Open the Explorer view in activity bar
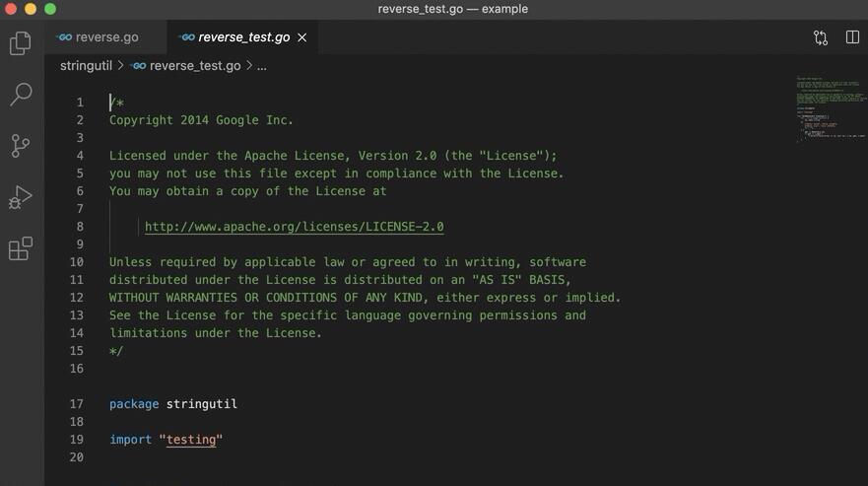This screenshot has height=486, width=868. coord(21,43)
